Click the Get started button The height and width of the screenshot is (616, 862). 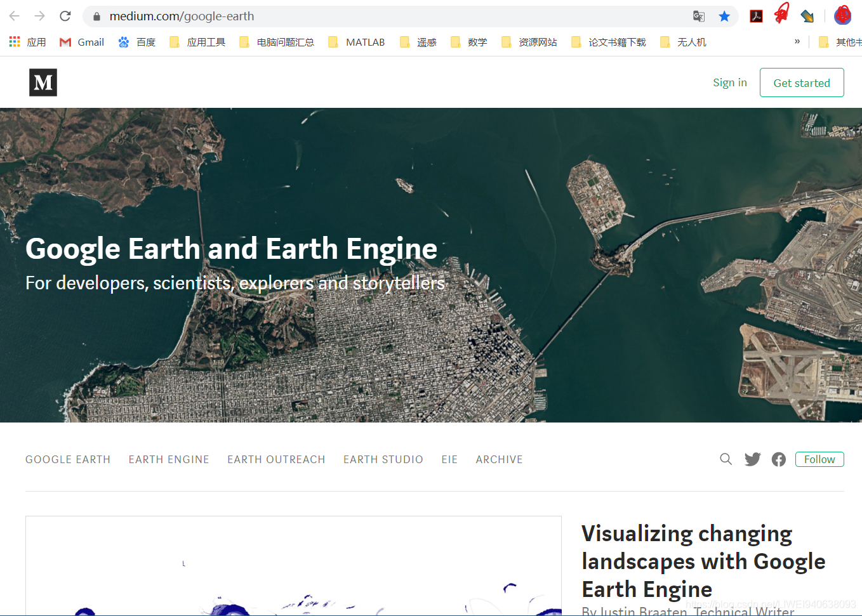(802, 82)
